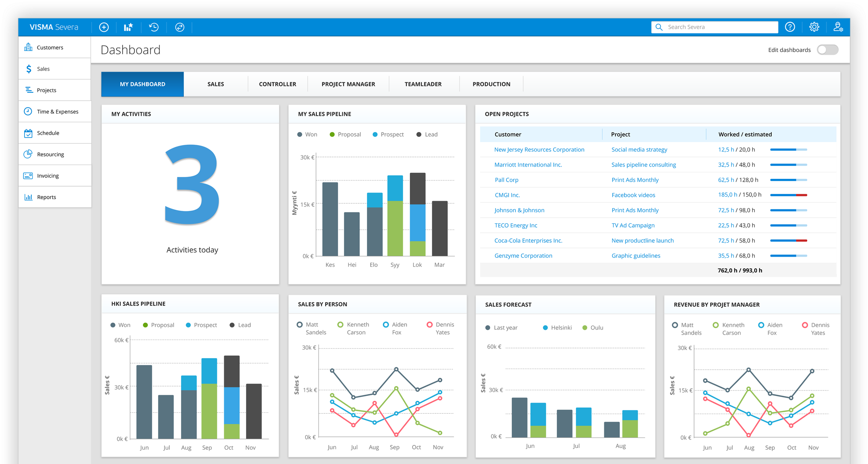Open Resourcing pie chart sidebar item

50,154
